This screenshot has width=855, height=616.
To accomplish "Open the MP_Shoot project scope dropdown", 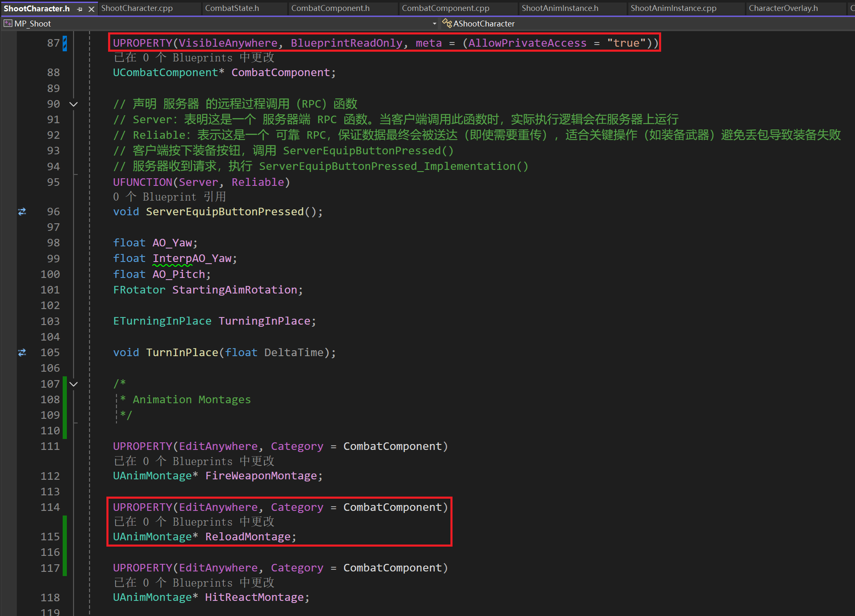I will tap(434, 24).
